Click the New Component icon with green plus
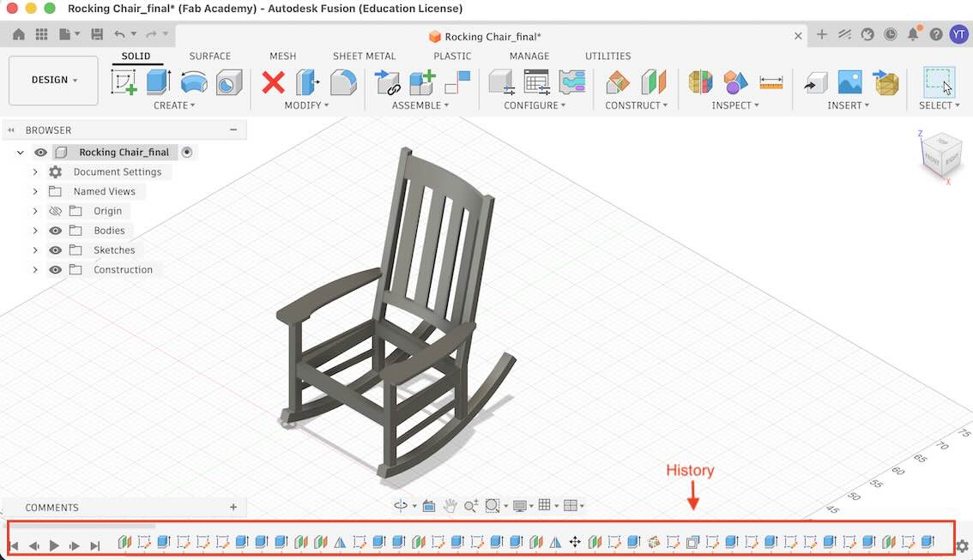The height and width of the screenshot is (560, 973). click(x=422, y=81)
